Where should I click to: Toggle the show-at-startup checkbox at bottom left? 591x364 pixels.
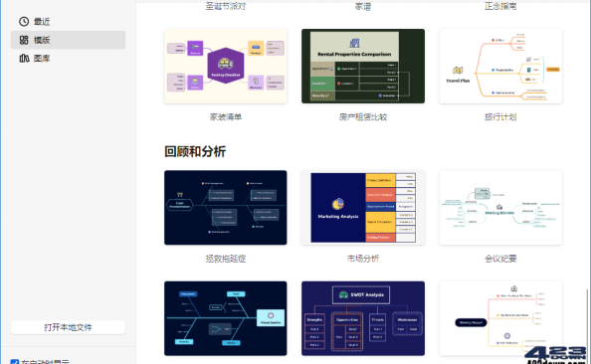14,362
